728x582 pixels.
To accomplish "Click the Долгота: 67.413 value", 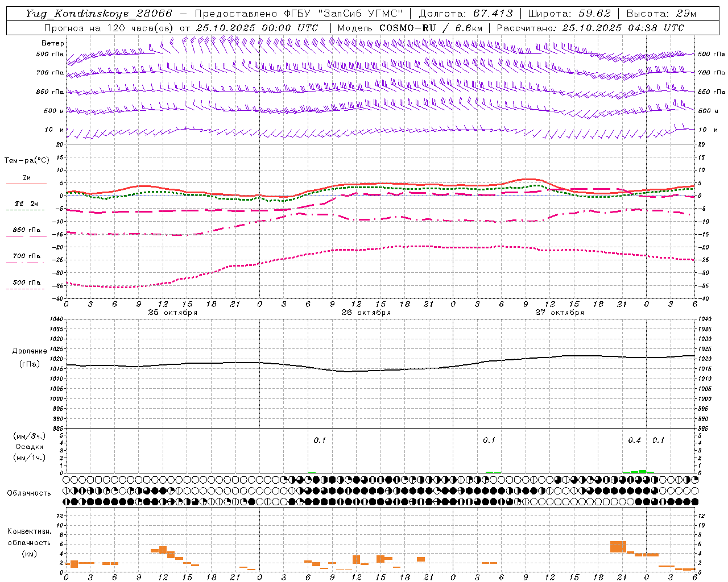I will [465, 14].
